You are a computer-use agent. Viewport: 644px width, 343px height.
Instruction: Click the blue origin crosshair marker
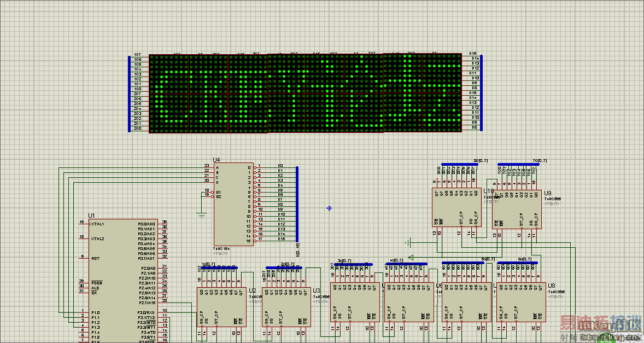click(329, 208)
